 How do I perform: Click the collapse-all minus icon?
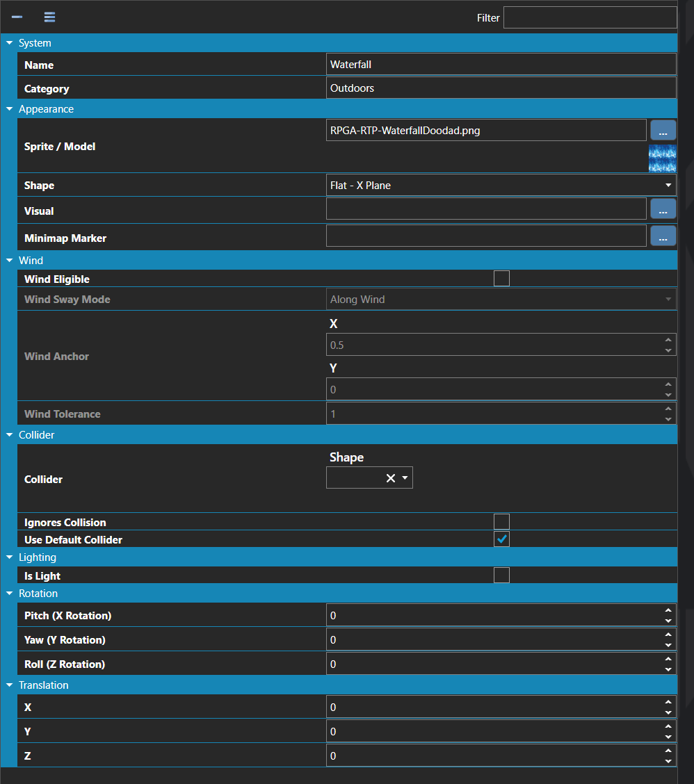[17, 17]
